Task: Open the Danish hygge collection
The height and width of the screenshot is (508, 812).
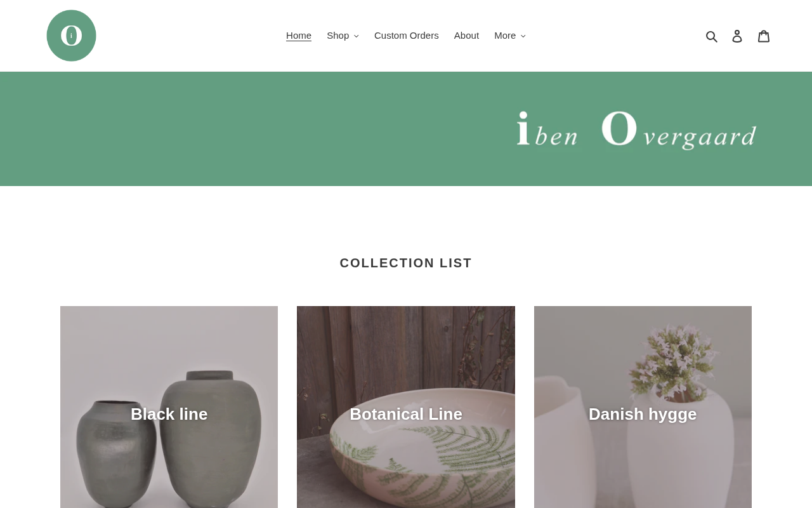Action: click(x=643, y=407)
